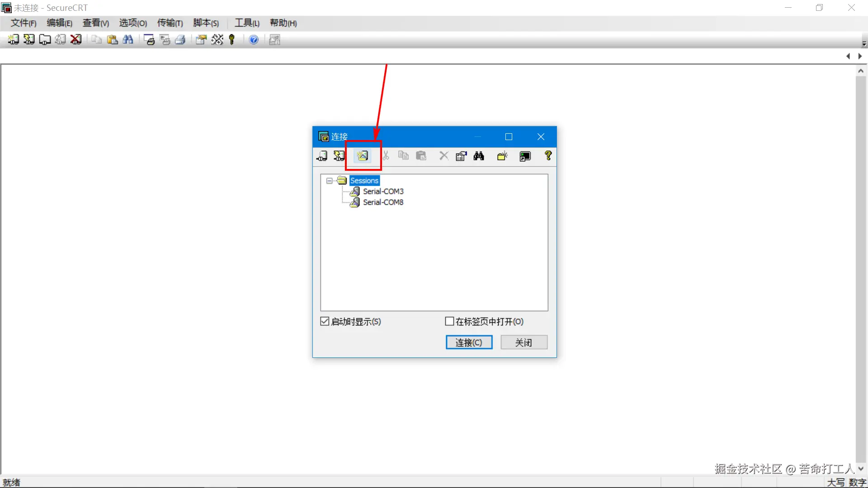Viewport: 868px width, 488px height.
Task: Maximize the 连接 dialog
Action: [x=509, y=137]
